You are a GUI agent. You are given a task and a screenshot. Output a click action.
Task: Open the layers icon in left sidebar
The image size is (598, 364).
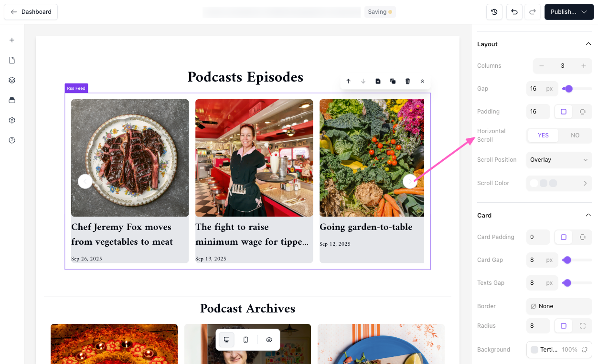tap(12, 80)
